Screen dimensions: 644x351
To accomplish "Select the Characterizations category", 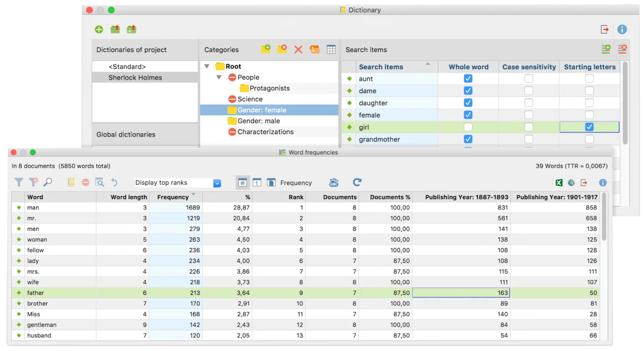I will tap(265, 132).
